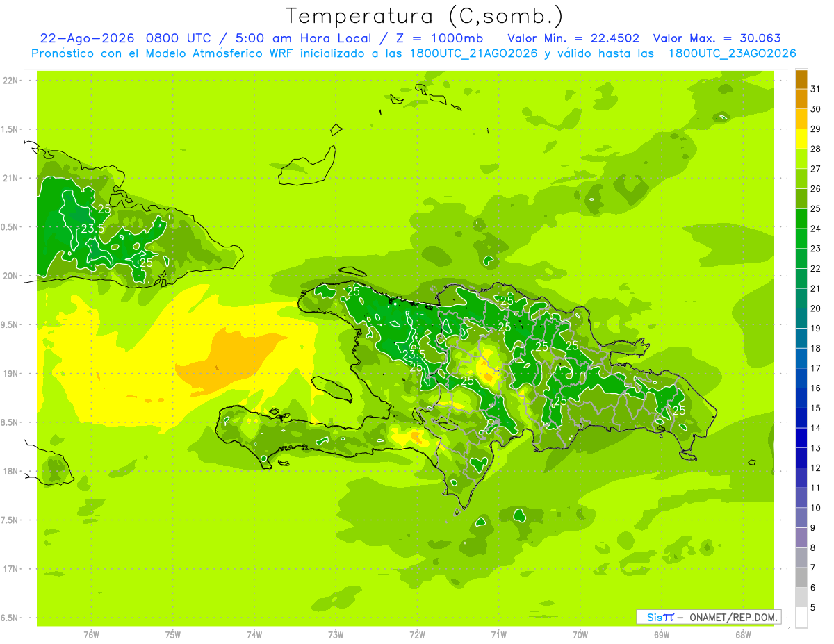Click the '1800UTC_23AGO2026' valid-until time

pos(733,53)
